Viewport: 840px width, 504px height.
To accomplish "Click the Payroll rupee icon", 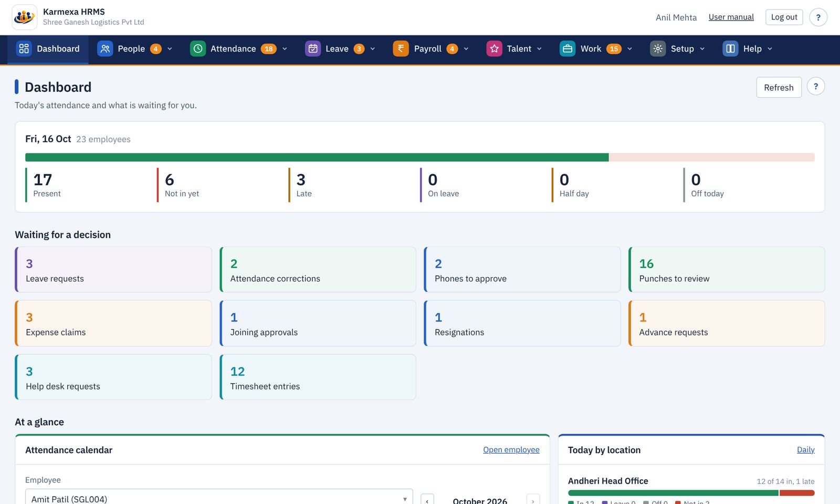I will tap(401, 49).
